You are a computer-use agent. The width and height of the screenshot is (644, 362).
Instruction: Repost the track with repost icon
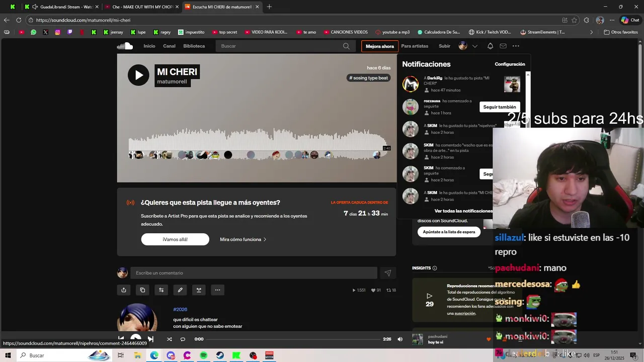click(x=161, y=290)
